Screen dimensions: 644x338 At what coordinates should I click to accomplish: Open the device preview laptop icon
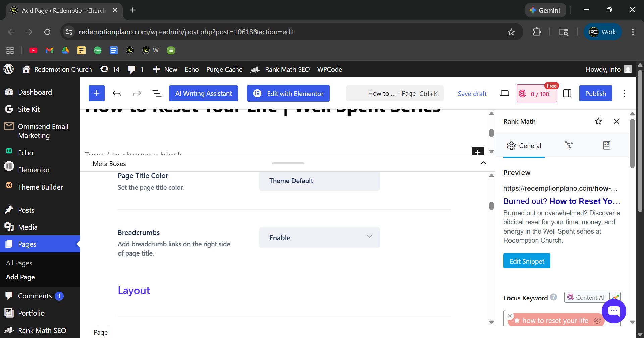pos(504,93)
